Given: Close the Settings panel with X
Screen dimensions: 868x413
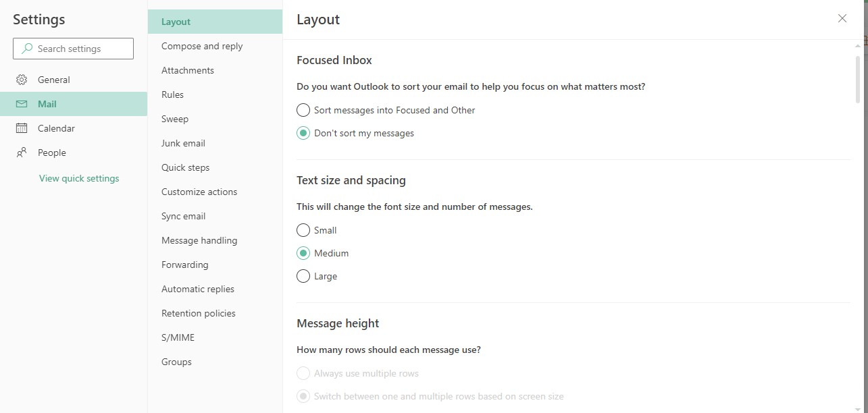Looking at the screenshot, I should (x=842, y=19).
